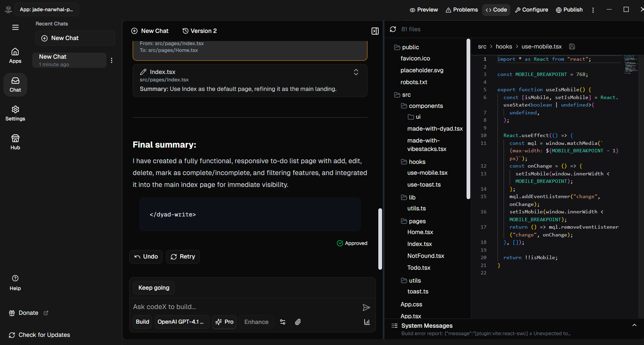644x345 pixels.
Task: Click the Undo button
Action: click(x=146, y=257)
